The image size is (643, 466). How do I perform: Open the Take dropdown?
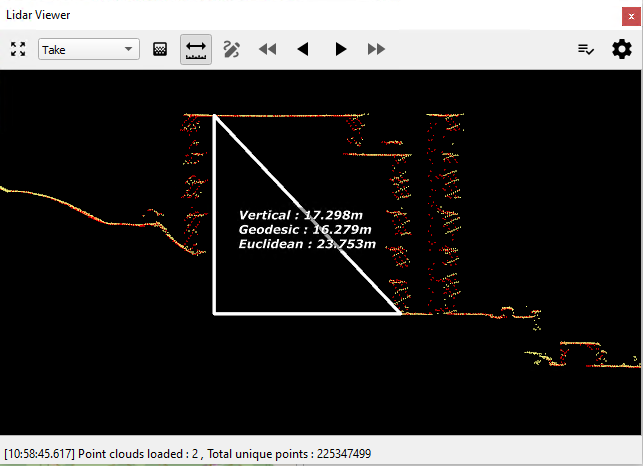(89, 49)
